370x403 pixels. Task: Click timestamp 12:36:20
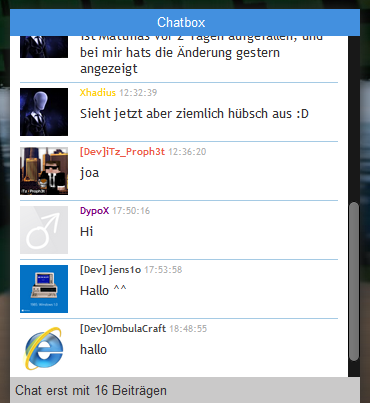[x=187, y=152]
